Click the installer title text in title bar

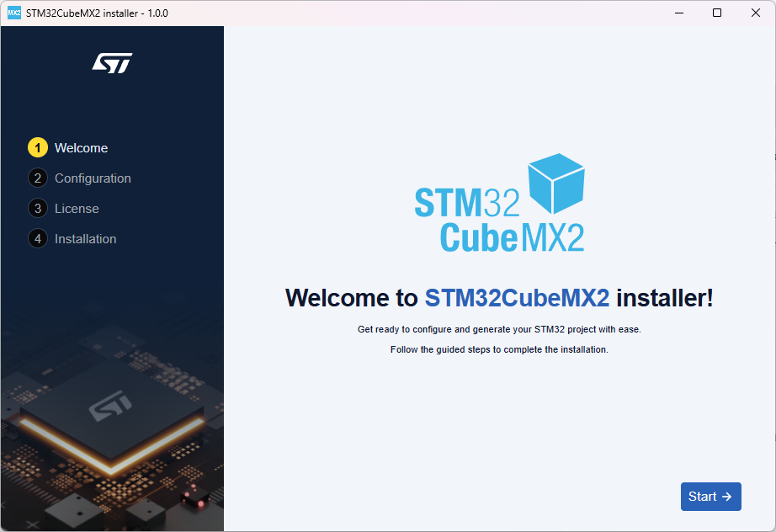(x=97, y=13)
